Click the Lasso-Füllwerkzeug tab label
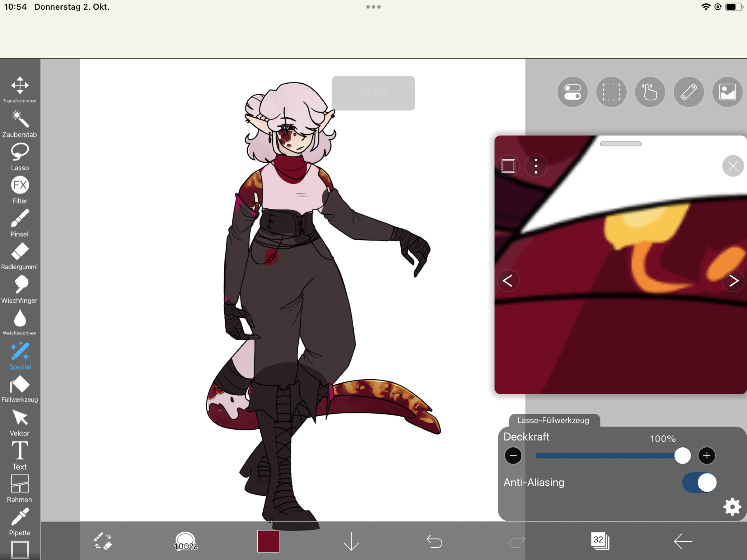Screen dimensions: 747x560 (553, 420)
